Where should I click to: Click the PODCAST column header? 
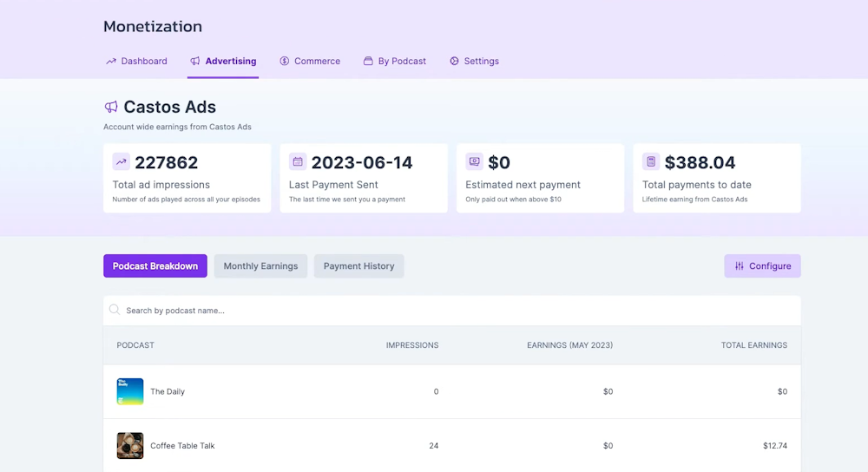coord(135,344)
